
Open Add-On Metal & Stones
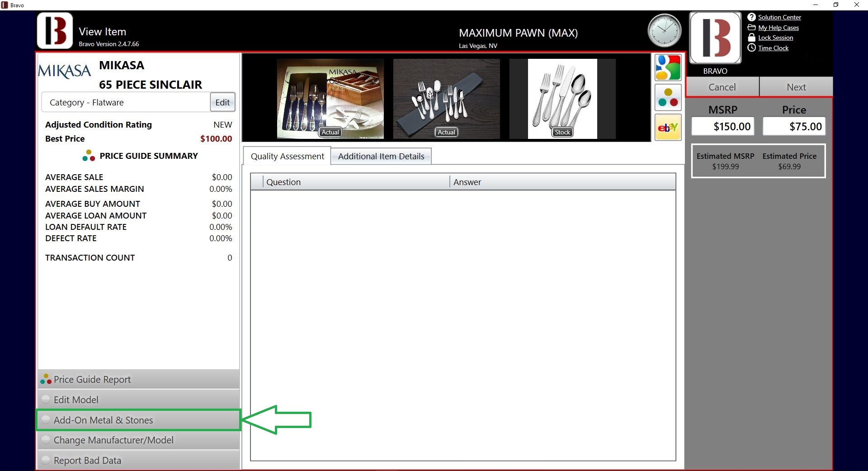tap(138, 420)
